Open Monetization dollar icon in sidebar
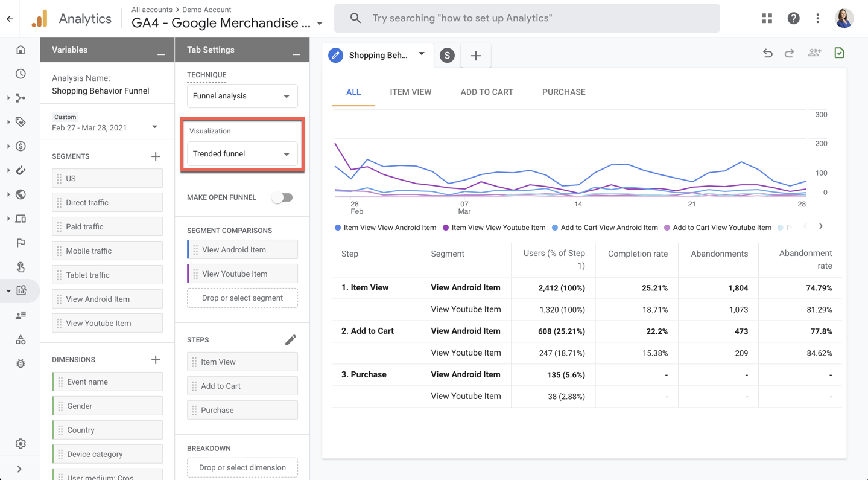868x480 pixels. click(x=21, y=146)
